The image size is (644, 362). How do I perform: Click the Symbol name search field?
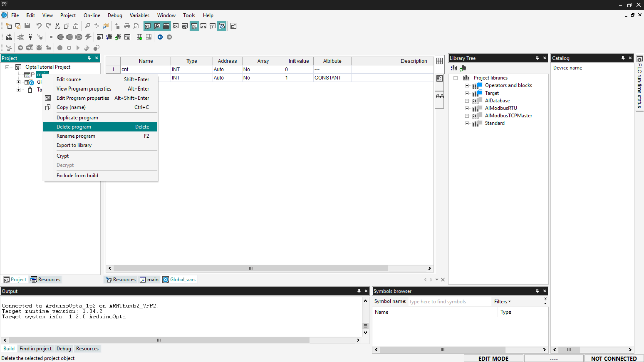pyautogui.click(x=449, y=302)
